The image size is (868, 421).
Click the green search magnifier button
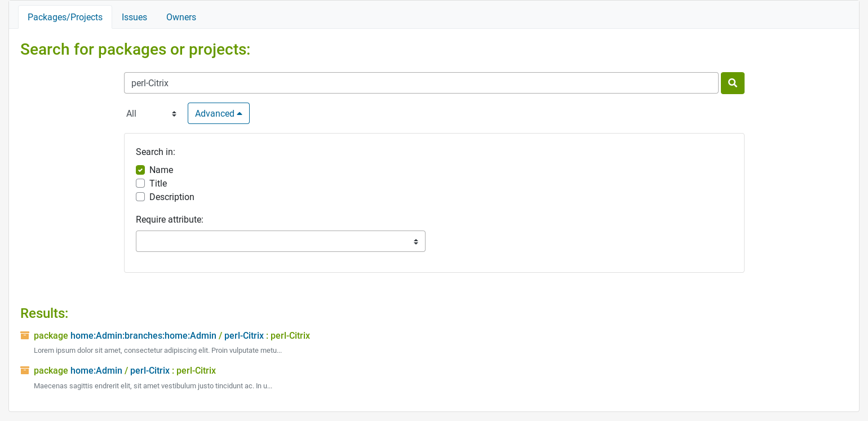click(732, 83)
